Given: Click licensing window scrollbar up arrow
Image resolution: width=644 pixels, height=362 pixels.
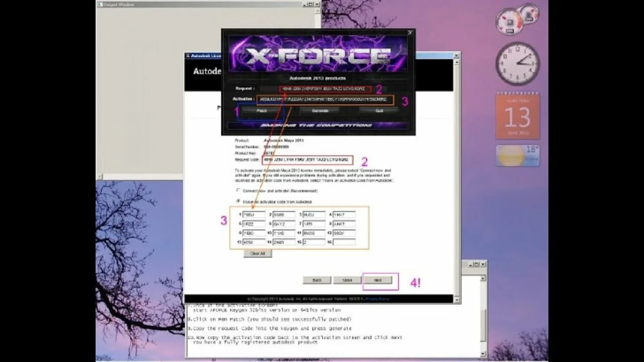Looking at the screenshot, I should (457, 62).
